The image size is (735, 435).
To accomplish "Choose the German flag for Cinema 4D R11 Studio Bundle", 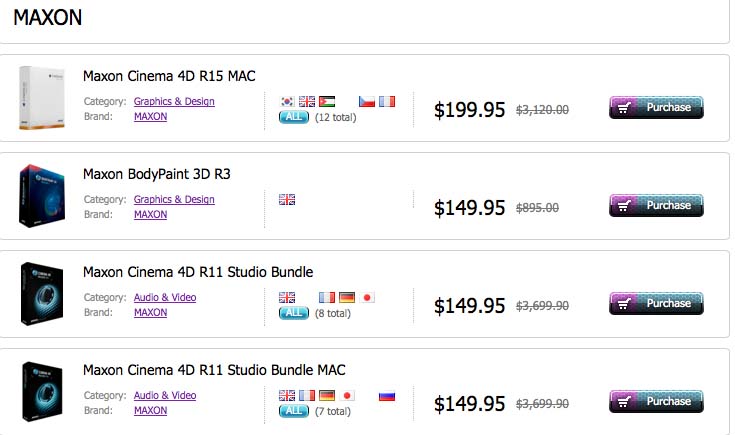I will pyautogui.click(x=347, y=297).
